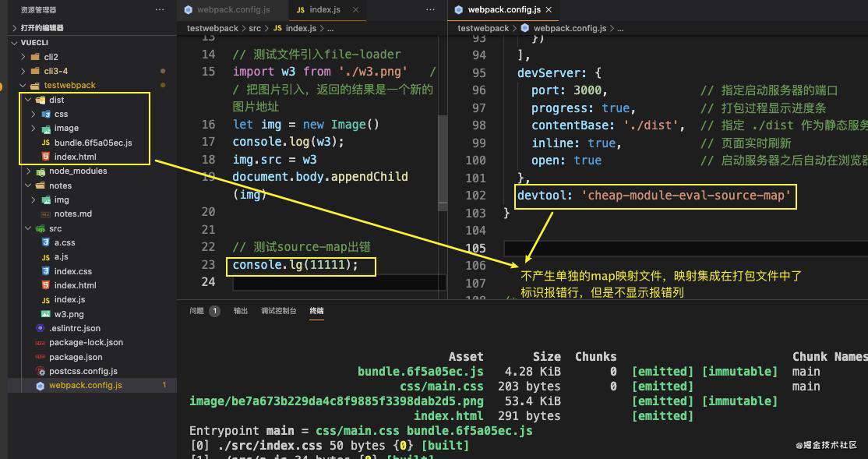The height and width of the screenshot is (459, 868).
Task: Expand the img folder chevron under notes
Action: 34,199
